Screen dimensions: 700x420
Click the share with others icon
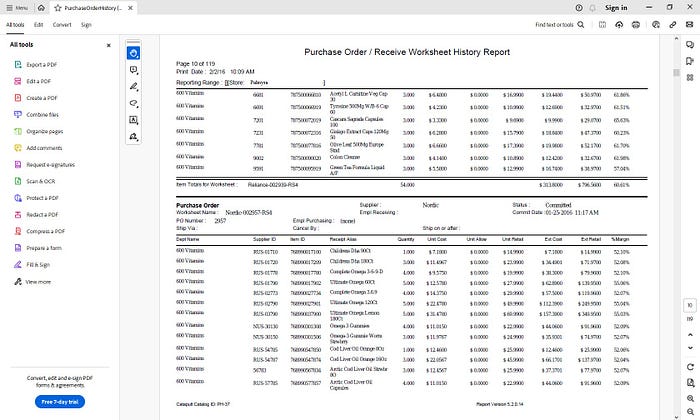point(656,25)
